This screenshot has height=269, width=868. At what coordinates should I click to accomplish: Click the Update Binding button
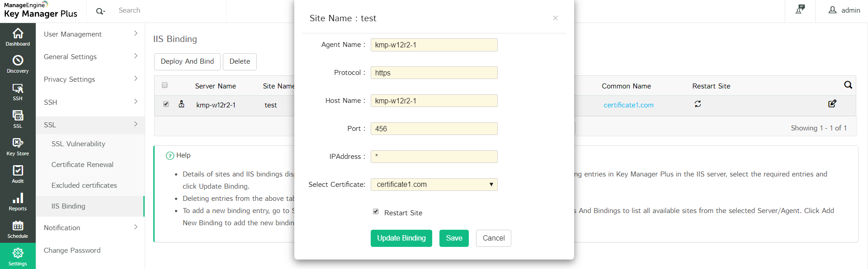[x=401, y=238]
